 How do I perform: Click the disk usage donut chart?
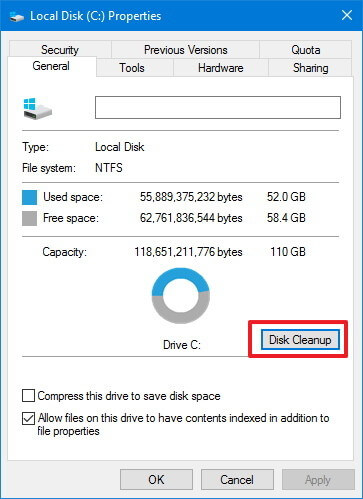(x=181, y=295)
